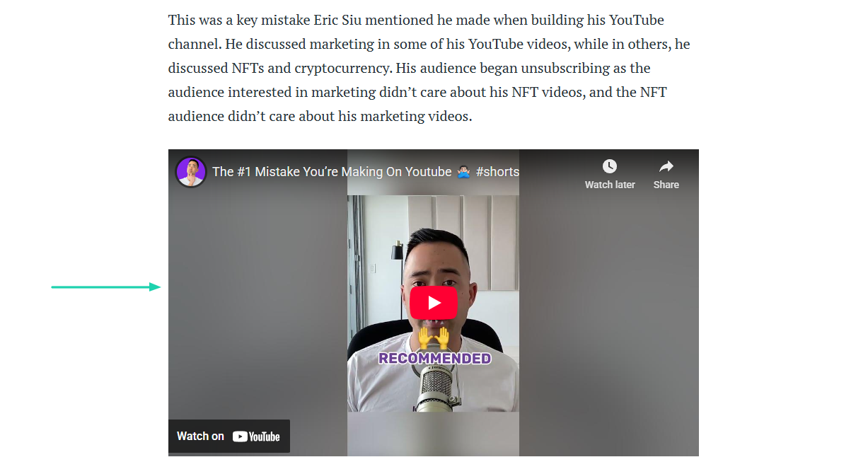This screenshot has height=474, width=868.
Task: Click the blurred right side of player
Action: (x=609, y=311)
